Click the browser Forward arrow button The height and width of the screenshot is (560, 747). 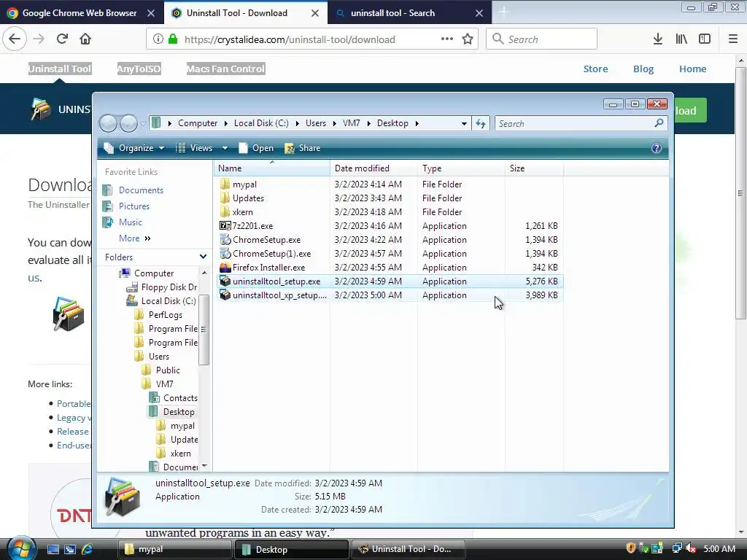pos(39,39)
